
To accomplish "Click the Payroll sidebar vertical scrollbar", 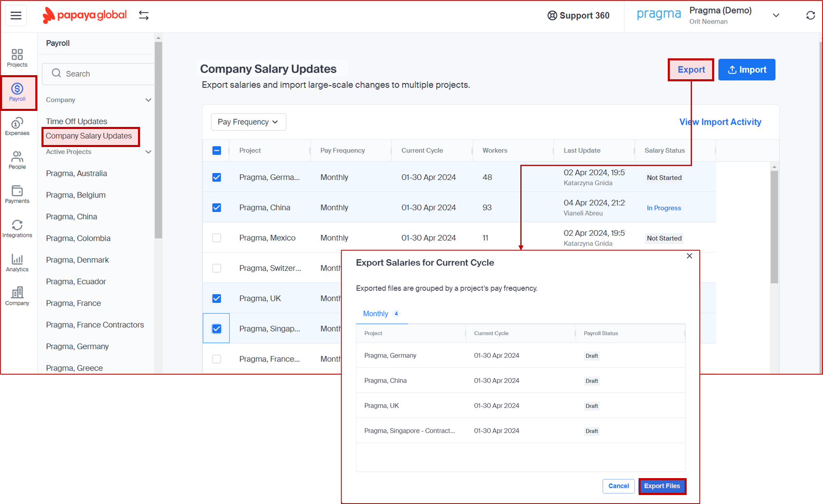I will 158,140.
